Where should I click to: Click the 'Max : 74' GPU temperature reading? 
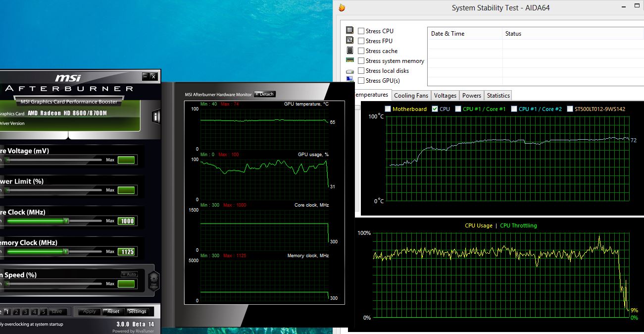tap(230, 104)
